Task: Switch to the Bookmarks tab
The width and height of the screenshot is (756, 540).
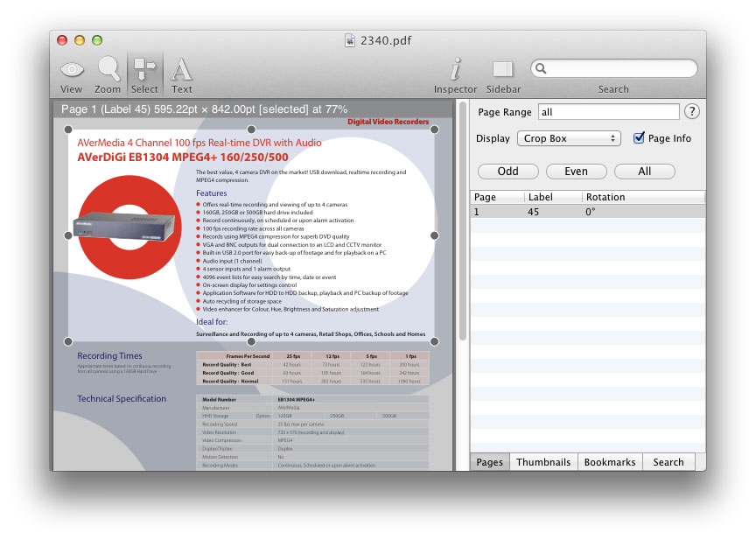Action: [610, 462]
